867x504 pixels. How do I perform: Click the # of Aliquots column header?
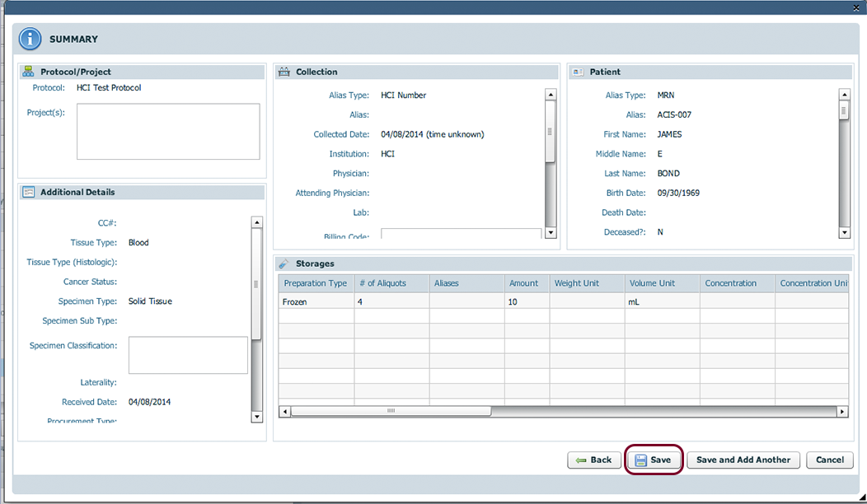391,283
